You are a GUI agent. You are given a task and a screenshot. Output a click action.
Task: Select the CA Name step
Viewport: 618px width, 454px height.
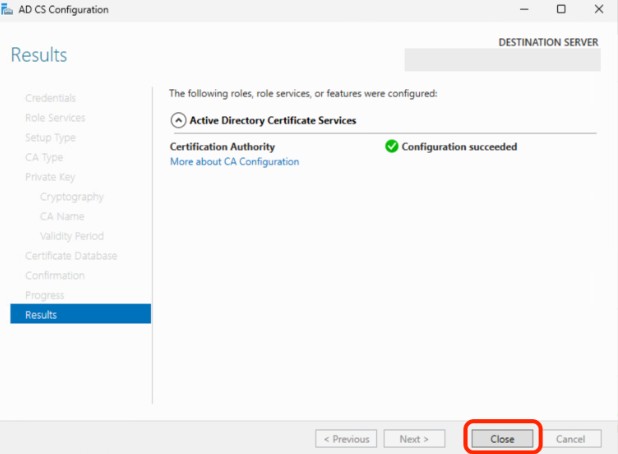click(x=62, y=216)
